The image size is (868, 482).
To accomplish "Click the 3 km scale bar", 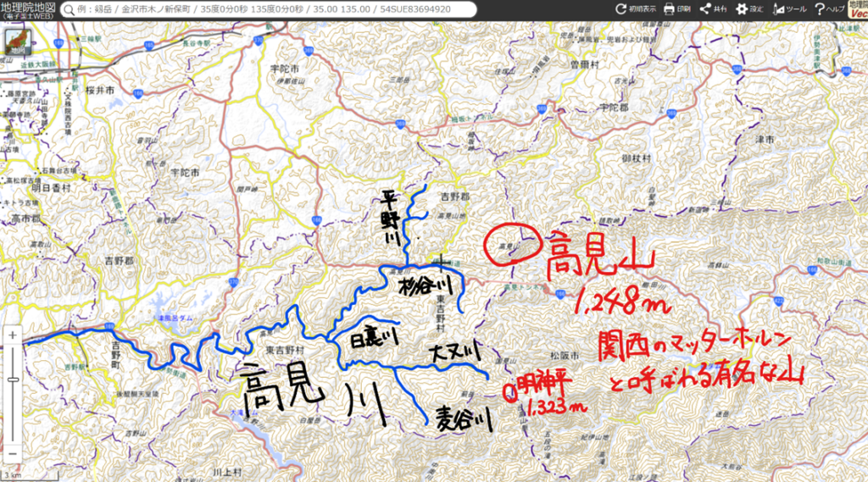I will [x=29, y=475].
